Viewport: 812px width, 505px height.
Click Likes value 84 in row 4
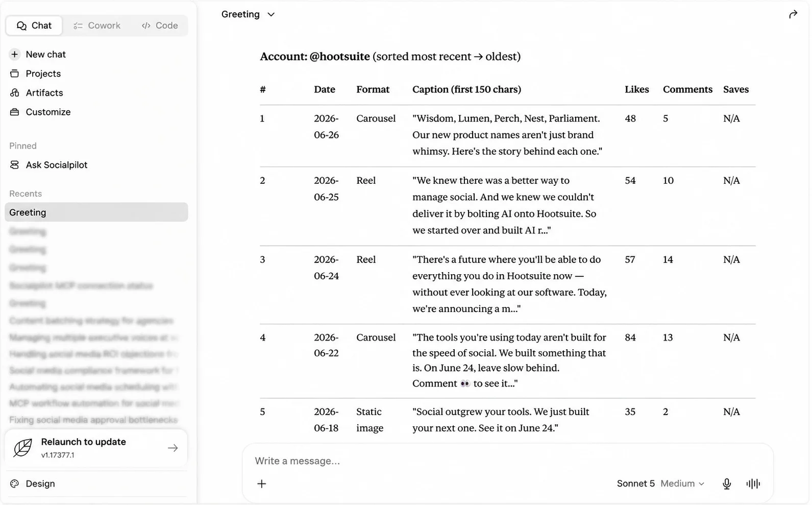[630, 338]
